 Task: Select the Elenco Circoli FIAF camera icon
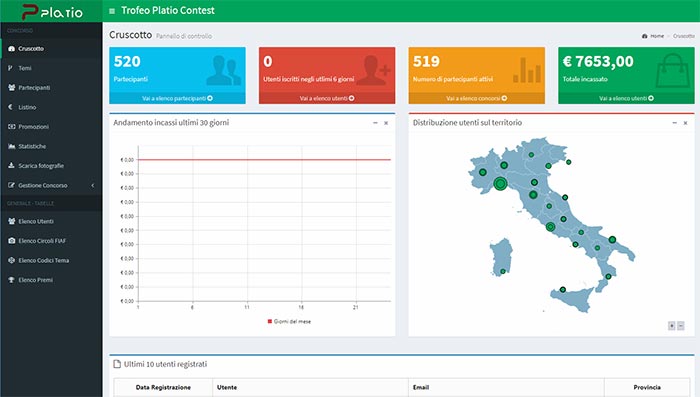(x=12, y=241)
